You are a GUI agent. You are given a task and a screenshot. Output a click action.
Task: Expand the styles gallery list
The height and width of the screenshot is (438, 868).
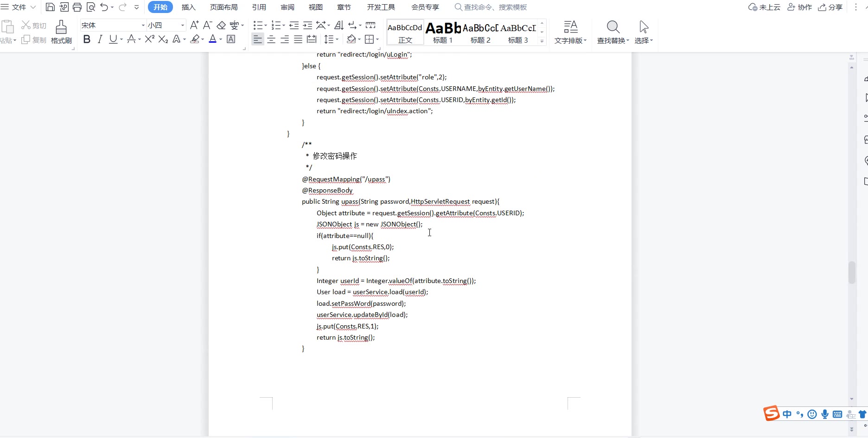point(542,41)
